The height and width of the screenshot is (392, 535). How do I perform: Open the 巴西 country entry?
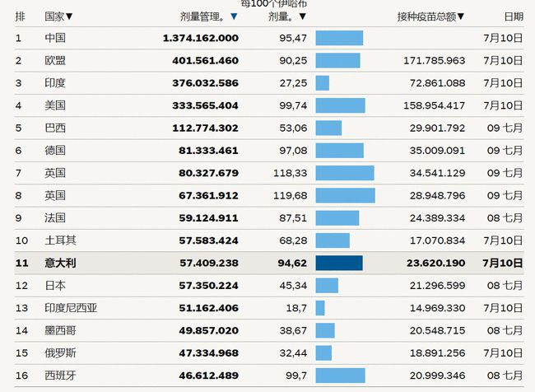point(55,128)
